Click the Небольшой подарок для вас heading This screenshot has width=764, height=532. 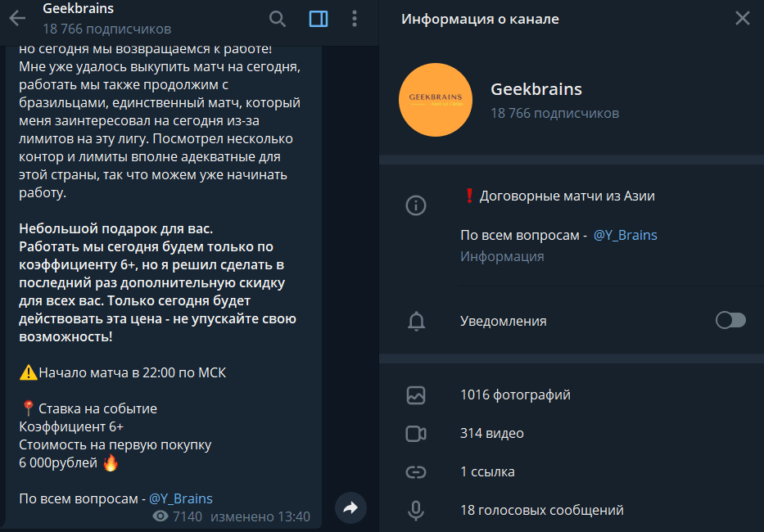pyautogui.click(x=116, y=228)
